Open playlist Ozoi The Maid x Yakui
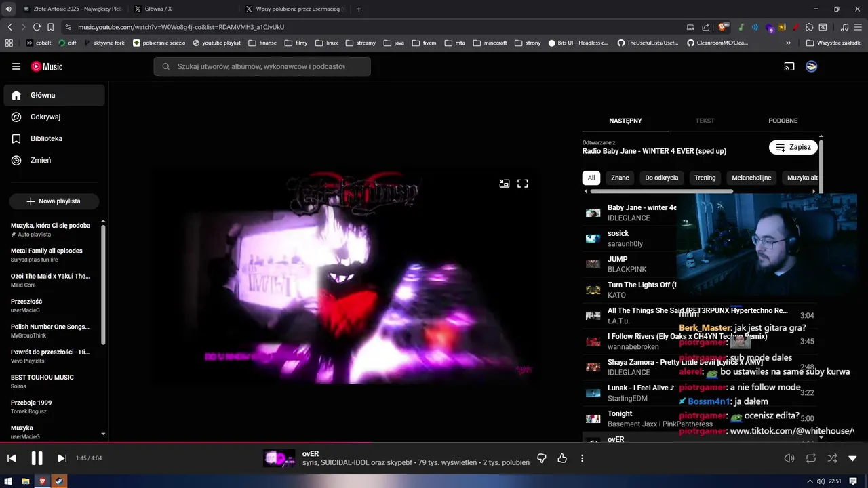Viewport: 868px width, 488px height. 51,281
